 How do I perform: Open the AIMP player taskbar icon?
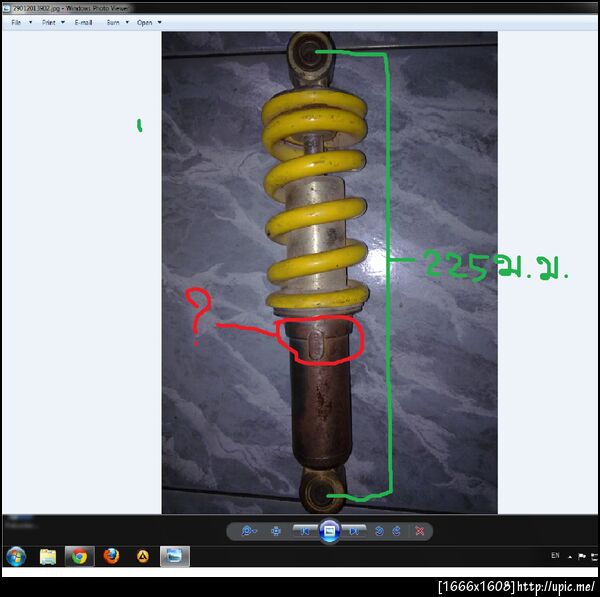click(x=143, y=556)
